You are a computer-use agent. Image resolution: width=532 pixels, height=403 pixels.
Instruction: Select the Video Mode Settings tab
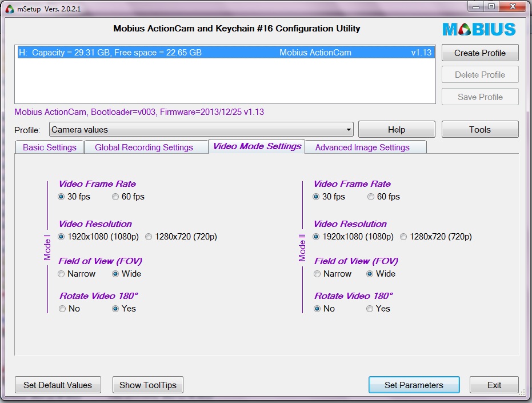pos(257,146)
